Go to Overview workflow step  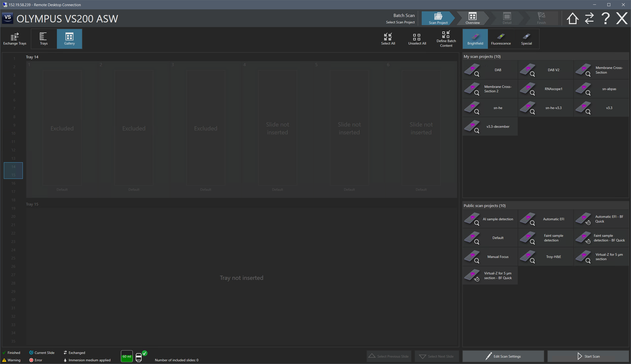pyautogui.click(x=472, y=18)
